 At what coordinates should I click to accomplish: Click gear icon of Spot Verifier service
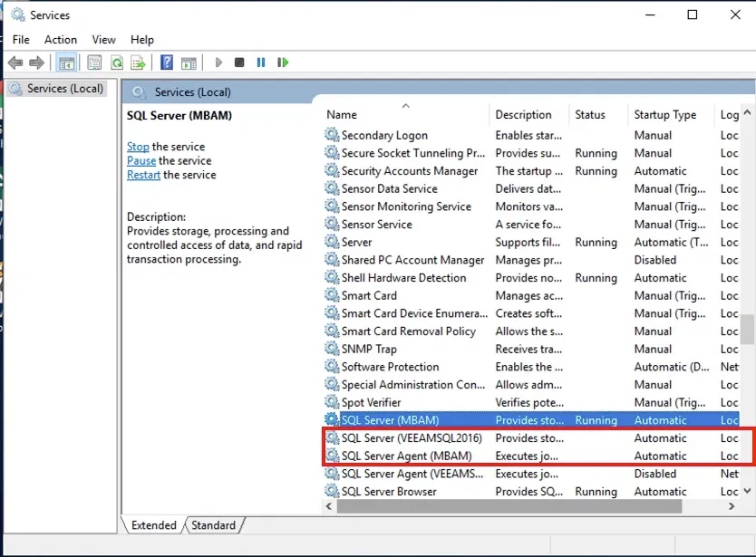(x=332, y=402)
